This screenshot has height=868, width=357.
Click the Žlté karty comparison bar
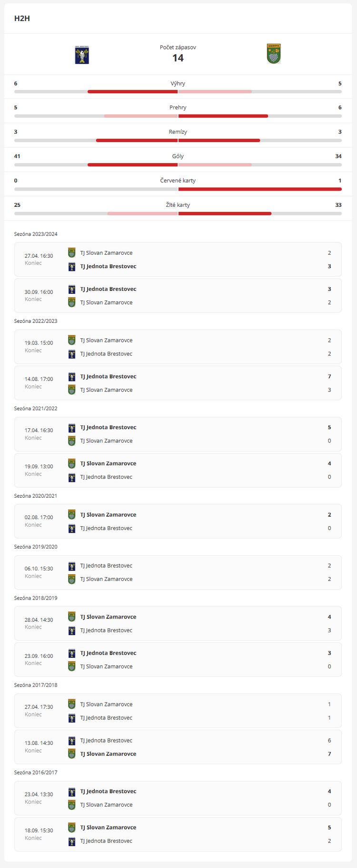pyautogui.click(x=178, y=213)
